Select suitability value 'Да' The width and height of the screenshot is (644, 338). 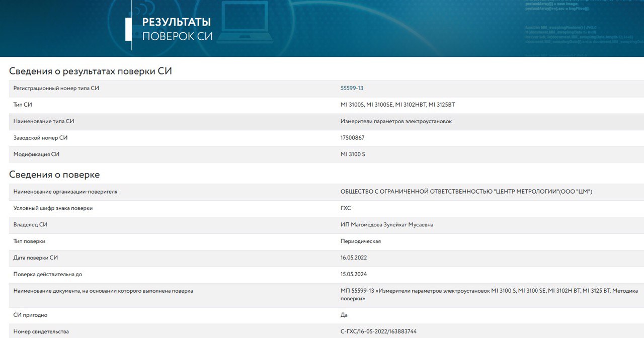point(344,315)
